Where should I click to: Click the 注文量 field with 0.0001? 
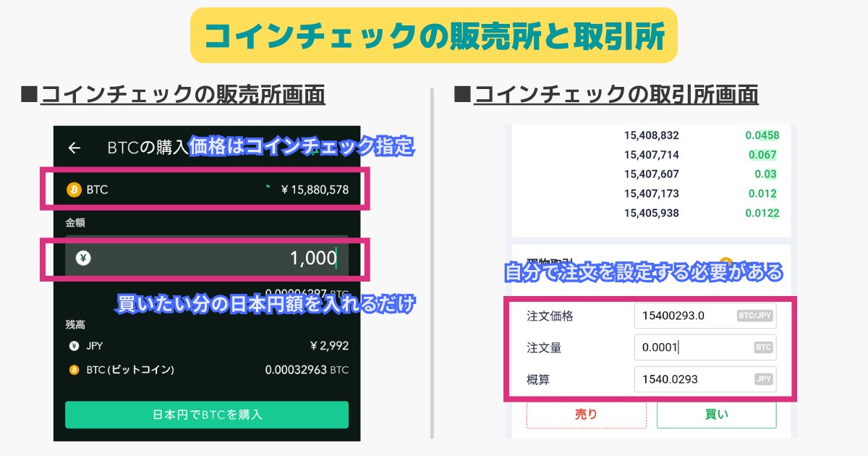pyautogui.click(x=705, y=347)
